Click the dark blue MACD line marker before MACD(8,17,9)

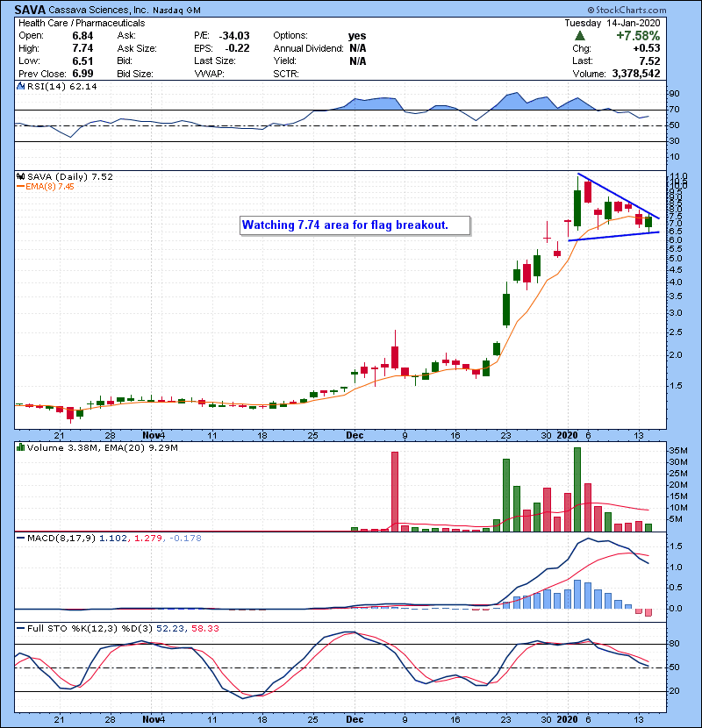pos(20,539)
